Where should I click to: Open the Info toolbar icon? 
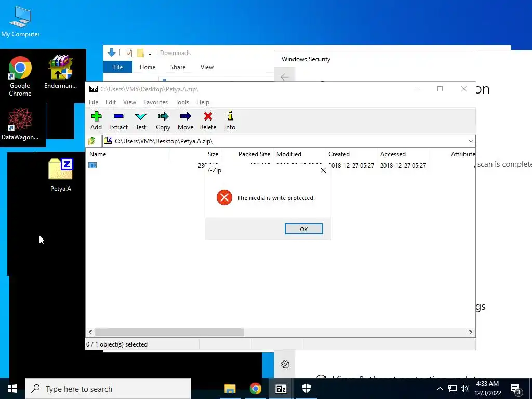click(x=230, y=121)
